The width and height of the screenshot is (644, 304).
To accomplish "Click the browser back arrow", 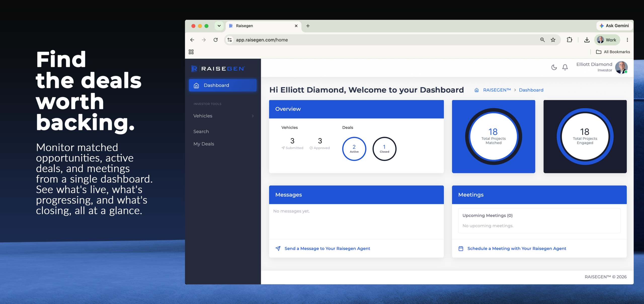I will point(192,40).
